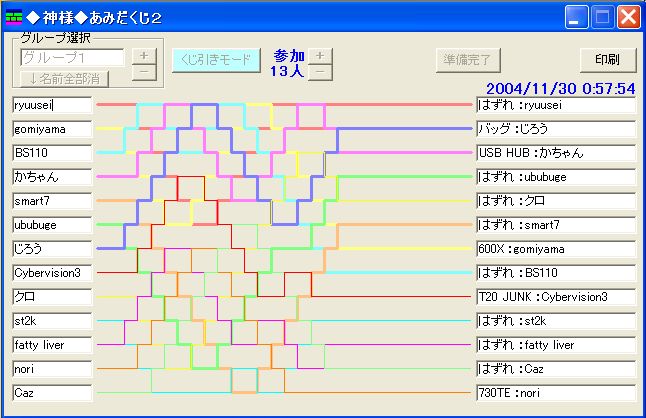Maximize the あみだくじ window
The width and height of the screenshot is (646, 418).
[x=602, y=16]
